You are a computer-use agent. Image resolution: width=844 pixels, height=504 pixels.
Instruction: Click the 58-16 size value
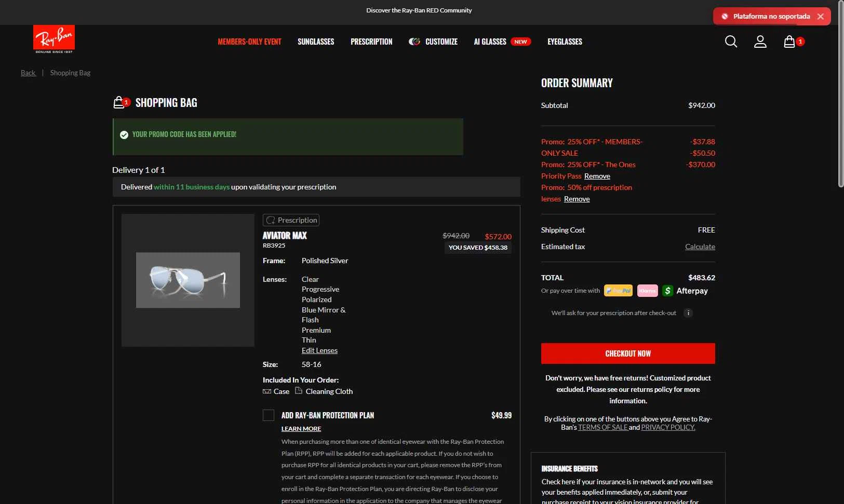311,364
